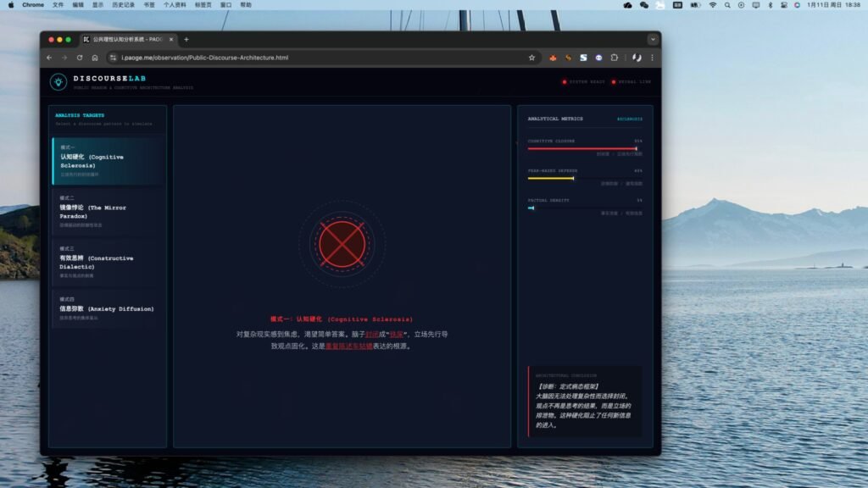Click the browser back arrow
This screenshot has height=488, width=868.
[x=49, y=58]
